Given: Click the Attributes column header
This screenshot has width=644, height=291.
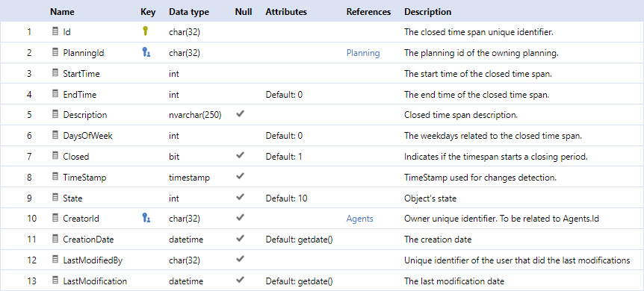Looking at the screenshot, I should pyautogui.click(x=286, y=12).
